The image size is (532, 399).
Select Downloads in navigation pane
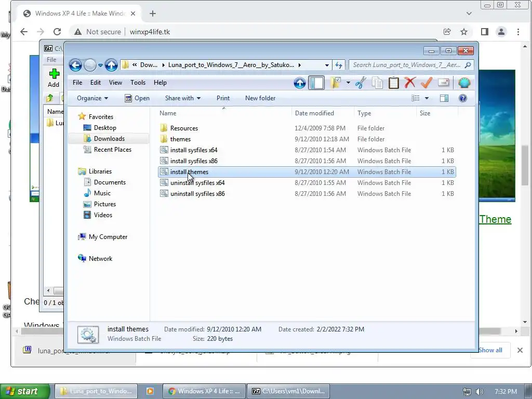(x=109, y=138)
